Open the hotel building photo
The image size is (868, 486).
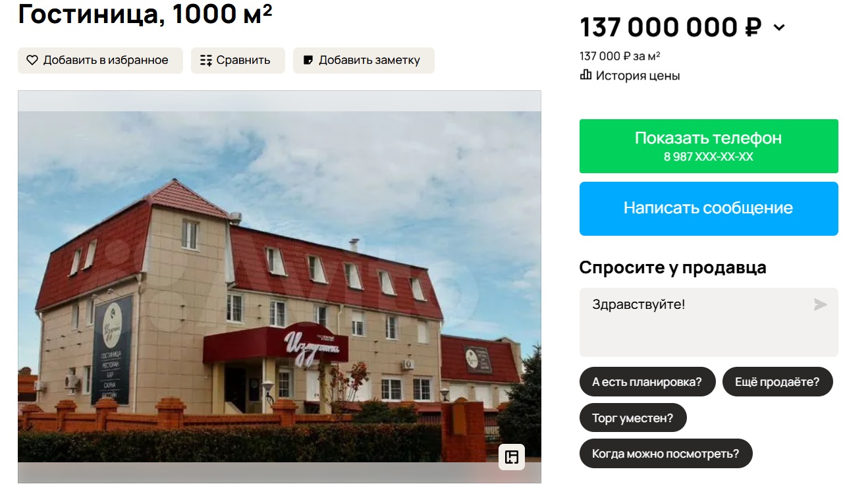(x=279, y=286)
